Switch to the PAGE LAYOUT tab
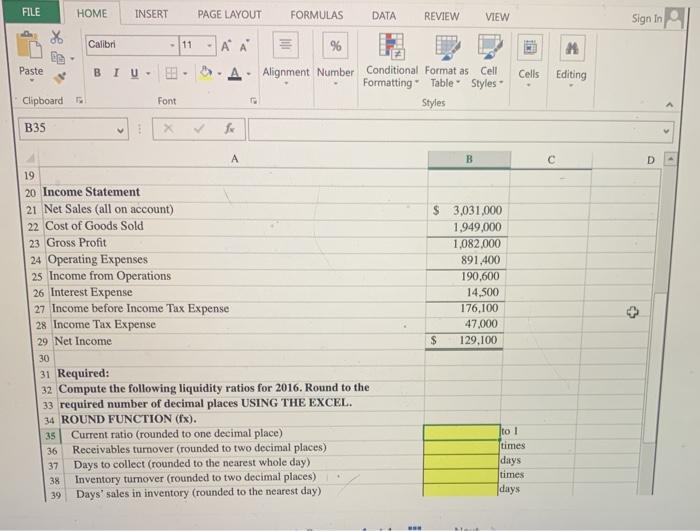Viewport: 700px width, 531px height. coord(229,15)
